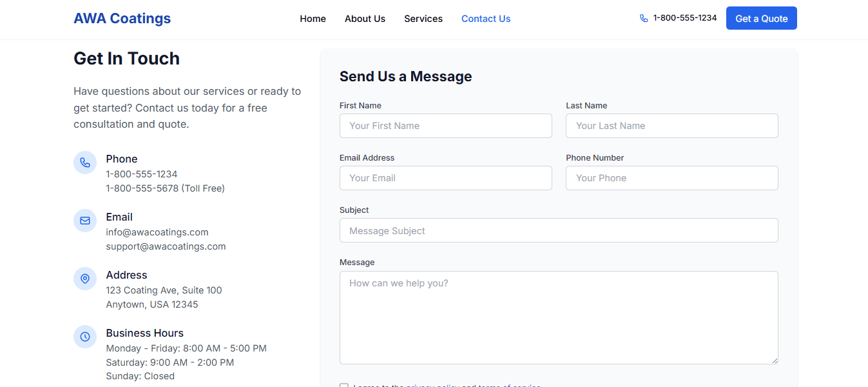The image size is (868, 387).
Task: Focus the Your First Name field
Action: coord(446,126)
